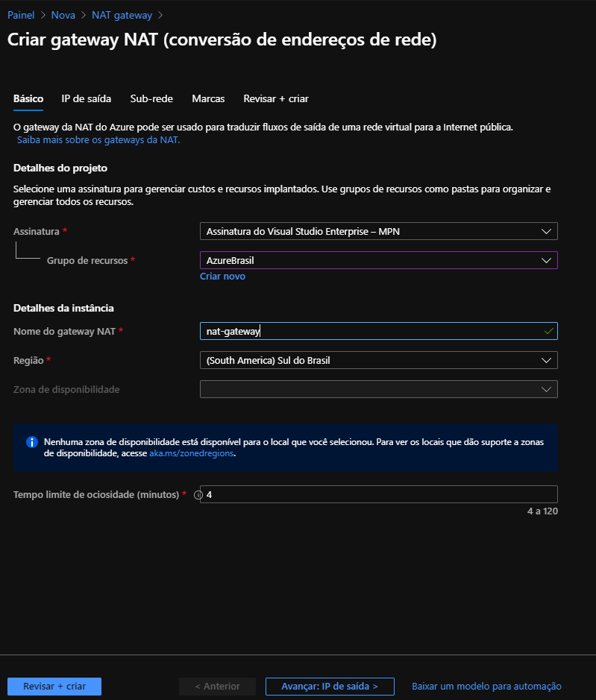Click the Detalhes do projeto heading

click(60, 168)
